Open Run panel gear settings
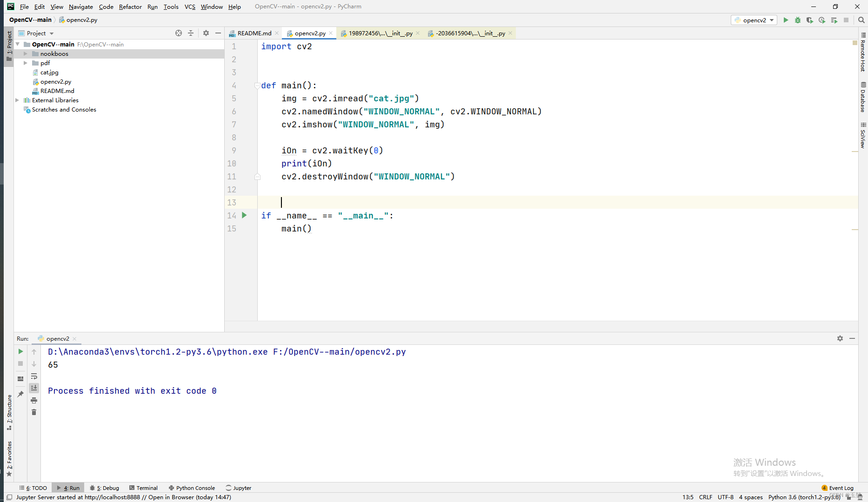The height and width of the screenshot is (502, 868). 840,338
